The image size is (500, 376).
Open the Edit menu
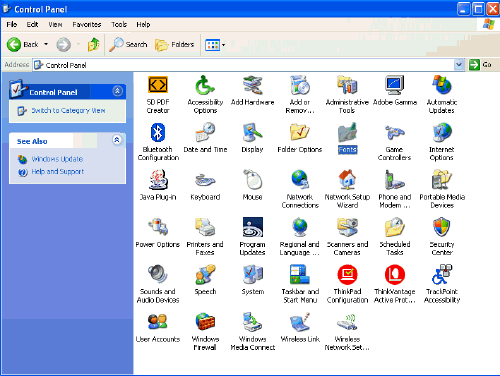(32, 24)
